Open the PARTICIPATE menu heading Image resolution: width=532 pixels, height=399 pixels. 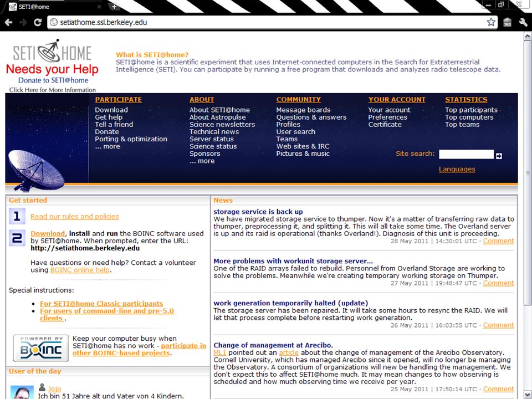tap(119, 100)
